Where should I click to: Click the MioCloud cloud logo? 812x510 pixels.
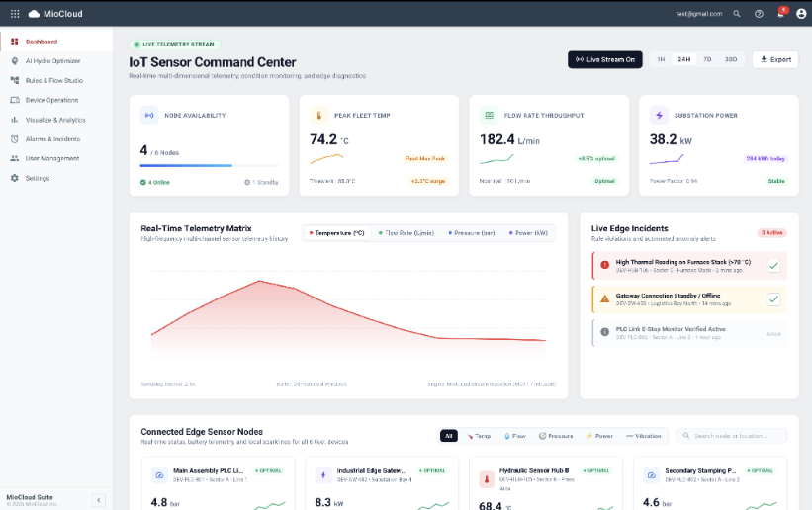[34, 14]
